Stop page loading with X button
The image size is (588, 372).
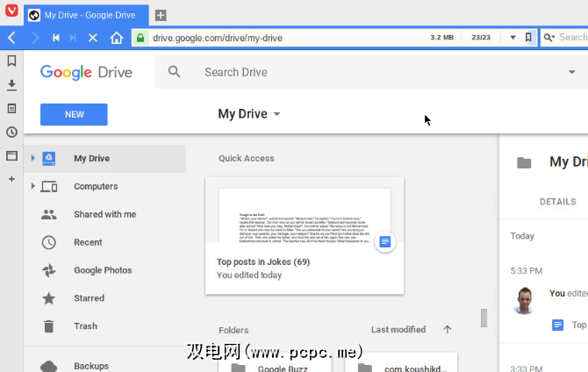coord(93,38)
